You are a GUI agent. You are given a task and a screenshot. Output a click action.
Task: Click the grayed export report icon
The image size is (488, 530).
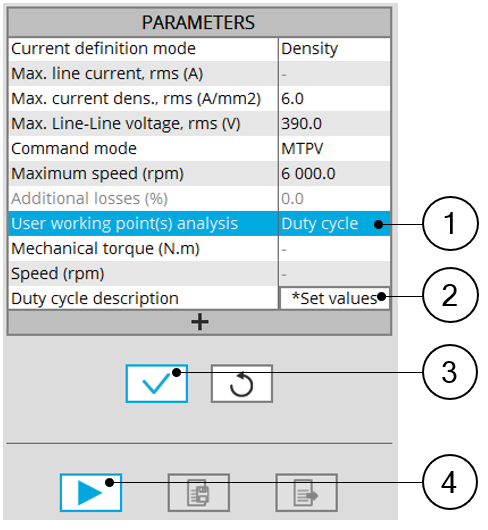[x=307, y=493]
